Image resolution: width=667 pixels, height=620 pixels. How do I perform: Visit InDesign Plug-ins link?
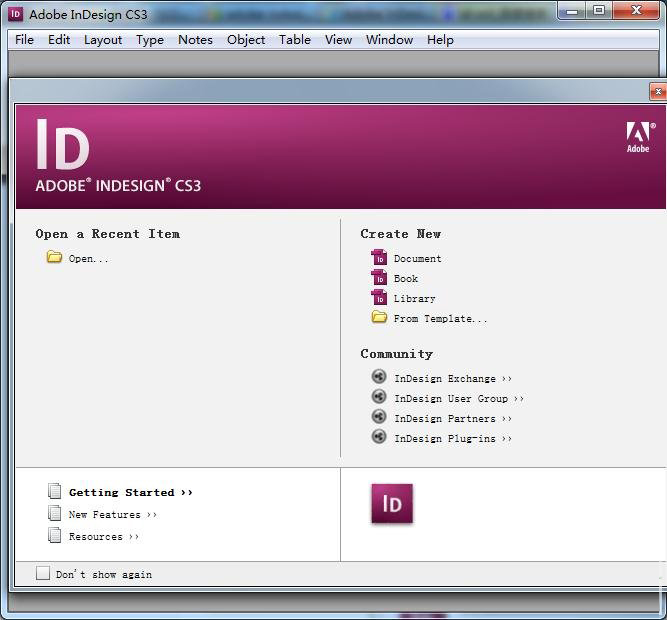point(453,438)
